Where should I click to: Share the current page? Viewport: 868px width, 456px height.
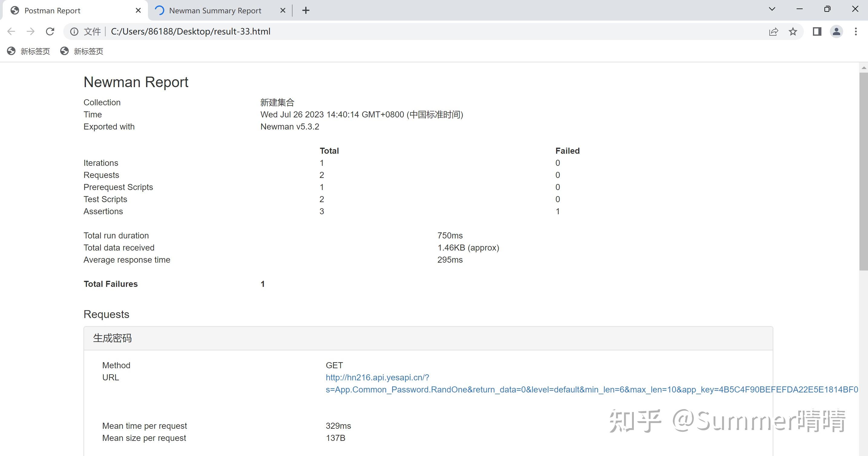[773, 31]
